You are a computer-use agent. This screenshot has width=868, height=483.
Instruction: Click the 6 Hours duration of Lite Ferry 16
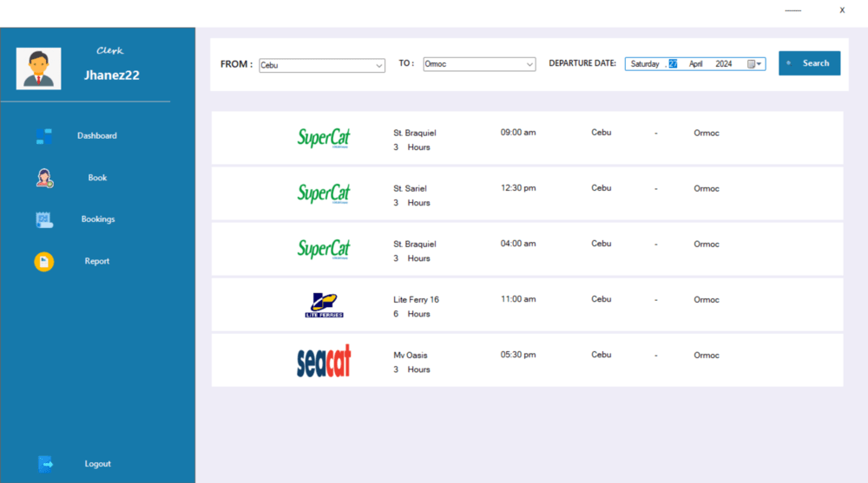click(x=411, y=314)
